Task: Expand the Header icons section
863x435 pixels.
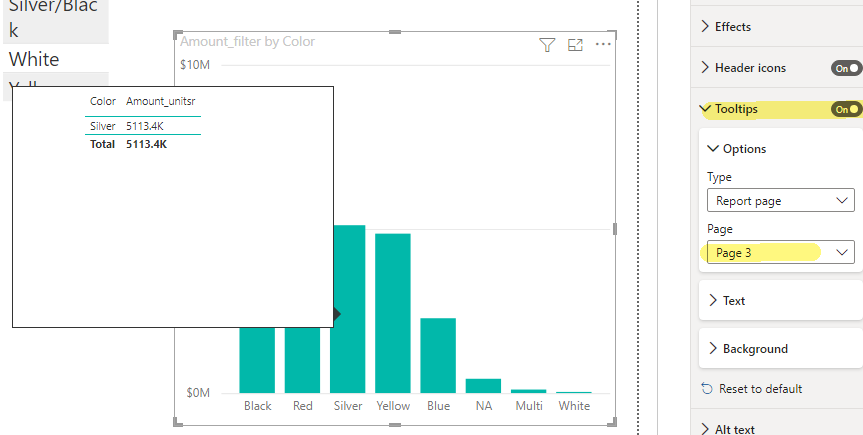Action: point(705,68)
